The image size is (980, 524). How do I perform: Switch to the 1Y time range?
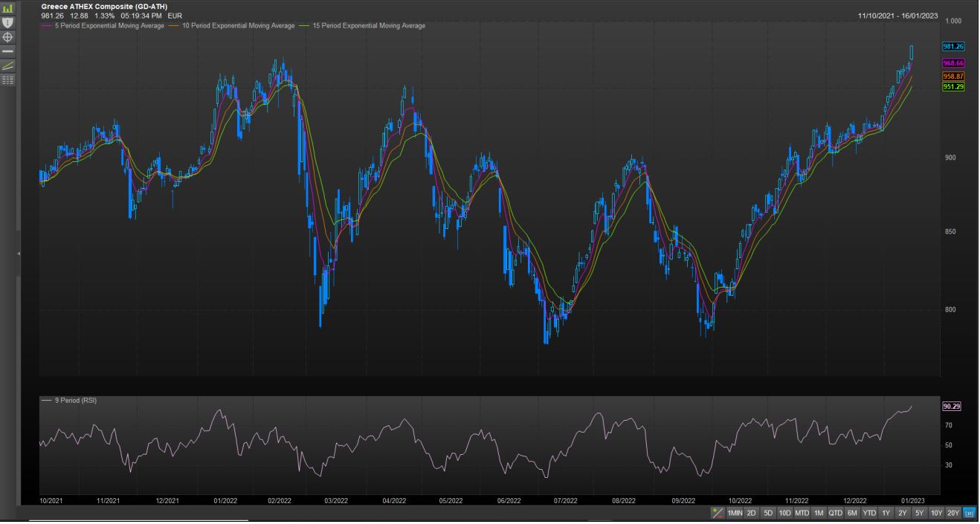pyautogui.click(x=886, y=513)
